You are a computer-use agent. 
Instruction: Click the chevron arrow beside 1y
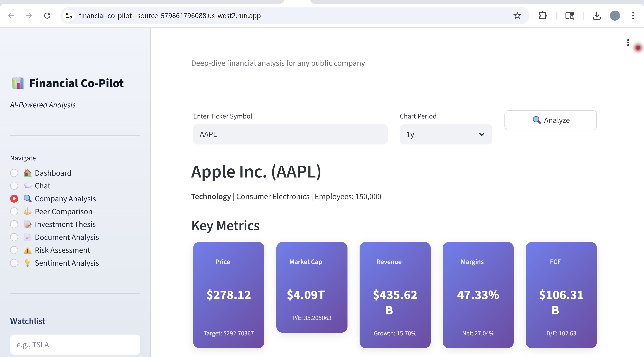(x=481, y=134)
